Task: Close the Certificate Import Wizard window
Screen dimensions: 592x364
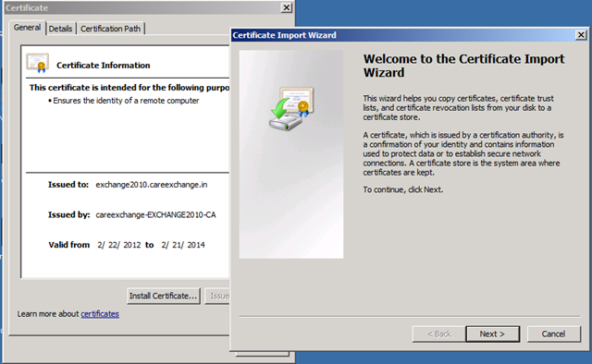Action: [581, 35]
